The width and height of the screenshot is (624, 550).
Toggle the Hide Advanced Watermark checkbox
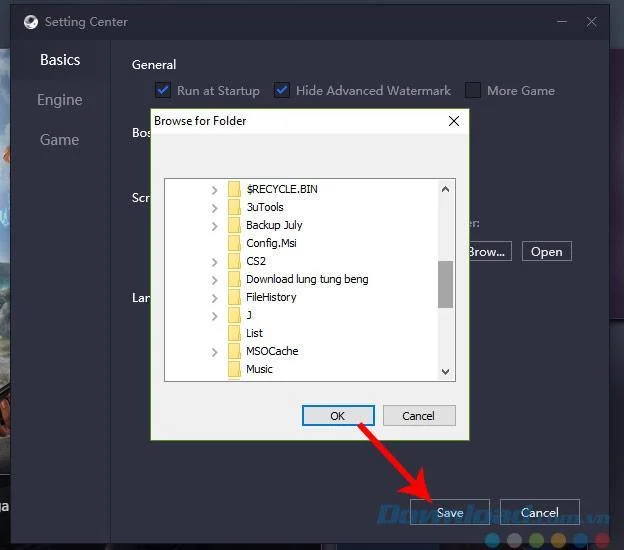(x=281, y=90)
